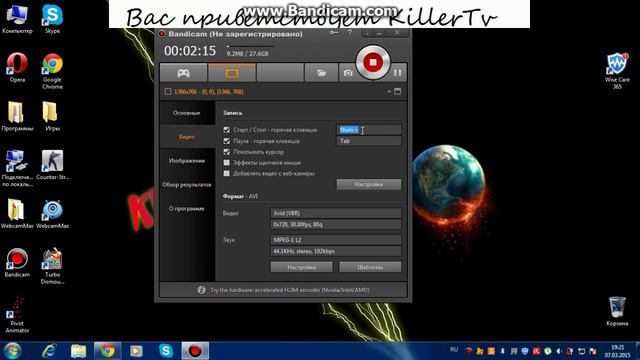Open Wise Care 365 desktop shortcut
This screenshot has height=360, width=640.
(x=617, y=71)
